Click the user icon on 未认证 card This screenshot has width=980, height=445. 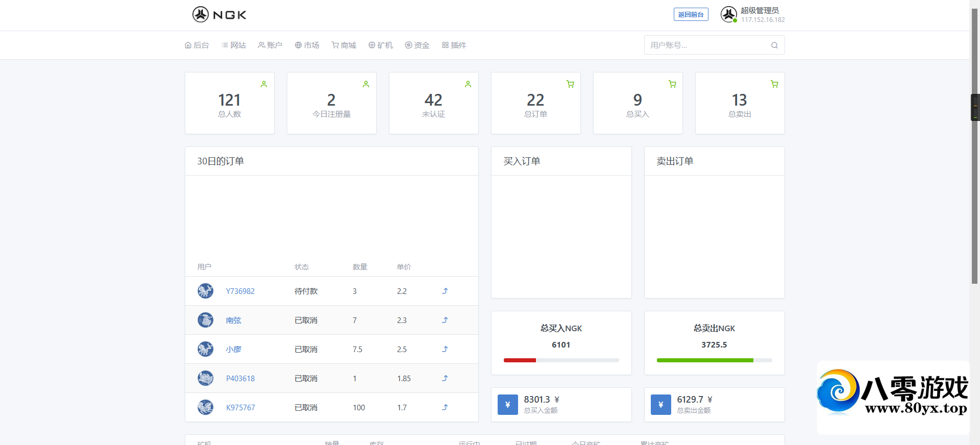click(468, 84)
